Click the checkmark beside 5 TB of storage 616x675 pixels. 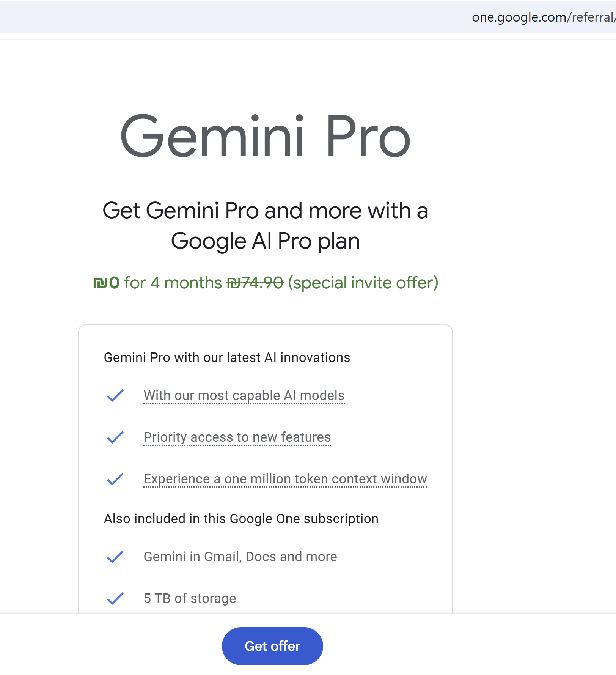point(115,599)
